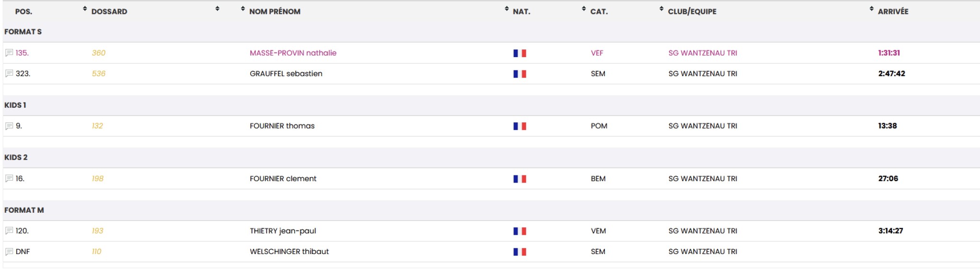980x278 pixels.
Task: Click the FORMAT M group header row
Action: pos(24,210)
